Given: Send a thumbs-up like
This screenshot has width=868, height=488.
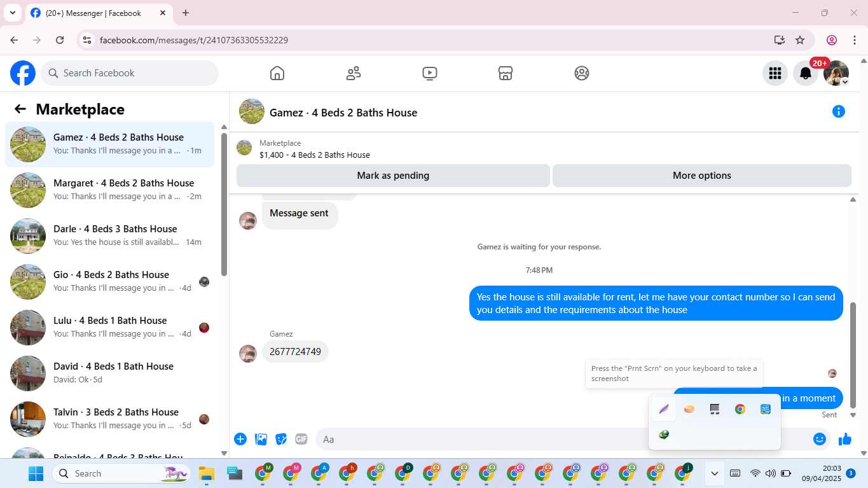Looking at the screenshot, I should point(845,439).
